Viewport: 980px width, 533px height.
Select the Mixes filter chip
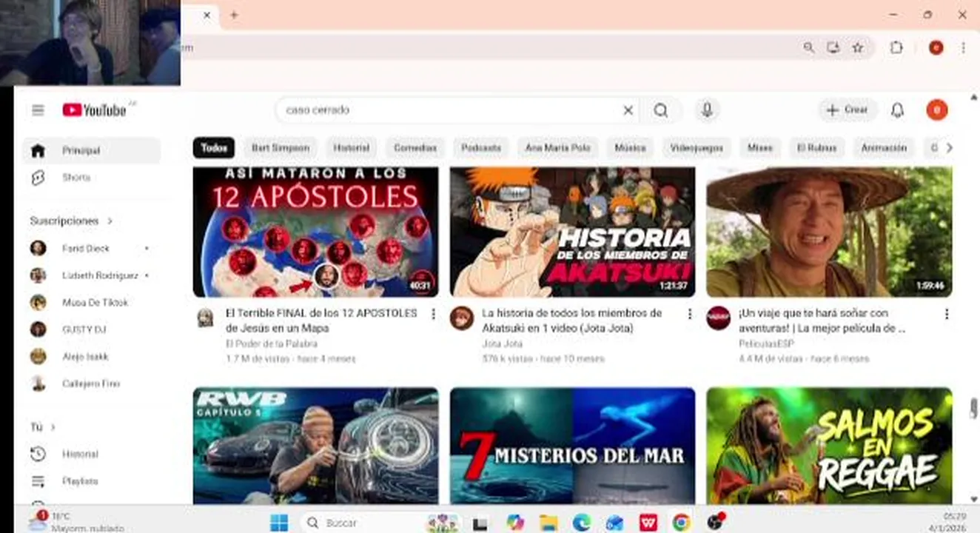click(x=759, y=147)
